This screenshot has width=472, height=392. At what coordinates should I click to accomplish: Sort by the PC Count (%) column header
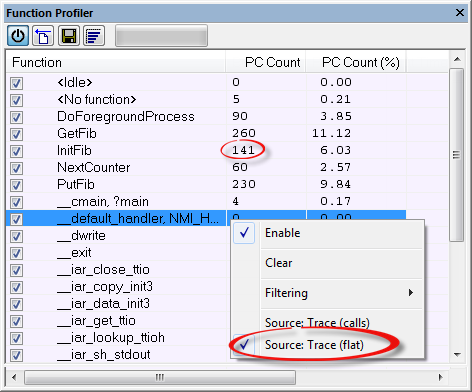click(x=356, y=62)
